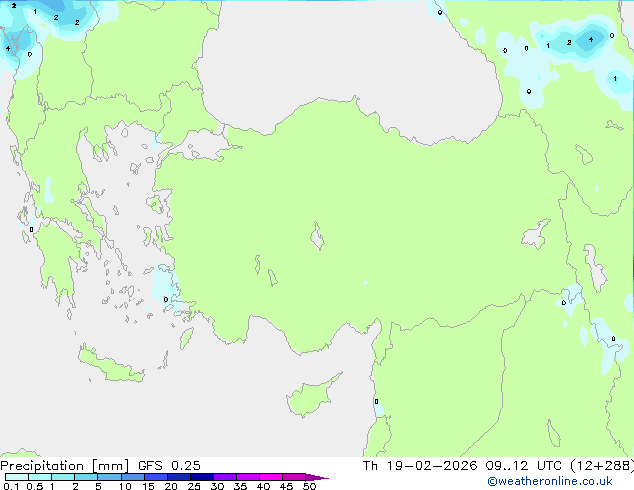Click the 45 mm pink legend swatch
The width and height of the screenshot is (634, 490).
tap(294, 477)
